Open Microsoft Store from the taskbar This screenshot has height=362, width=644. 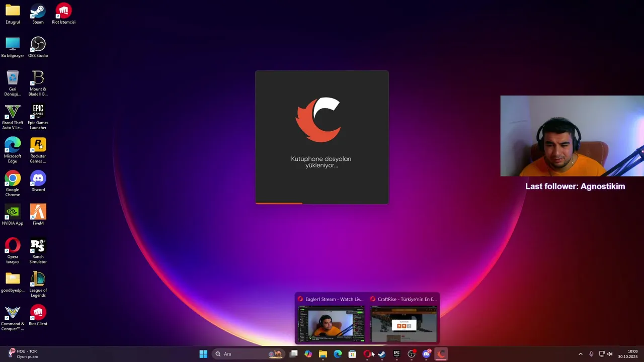click(352, 354)
